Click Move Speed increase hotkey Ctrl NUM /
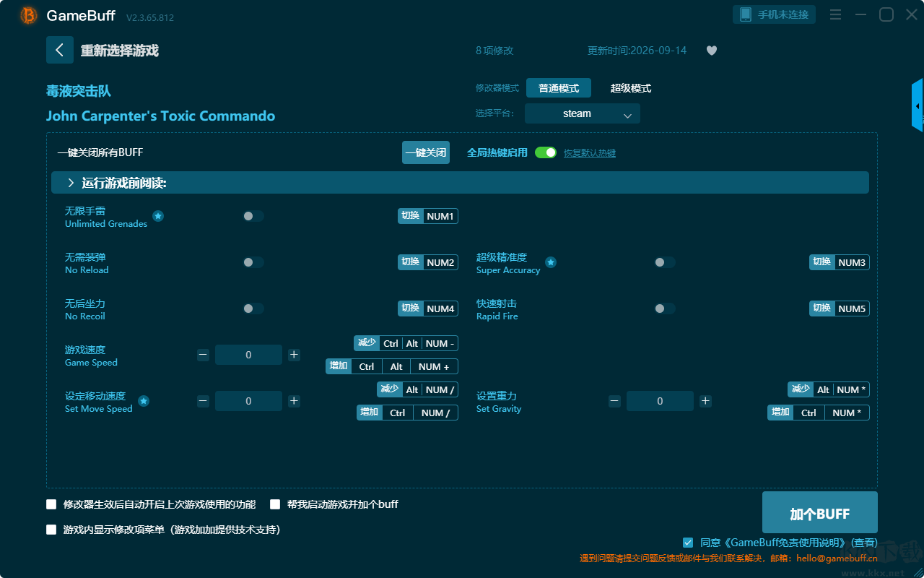Image resolution: width=924 pixels, height=578 pixels. coord(407,413)
